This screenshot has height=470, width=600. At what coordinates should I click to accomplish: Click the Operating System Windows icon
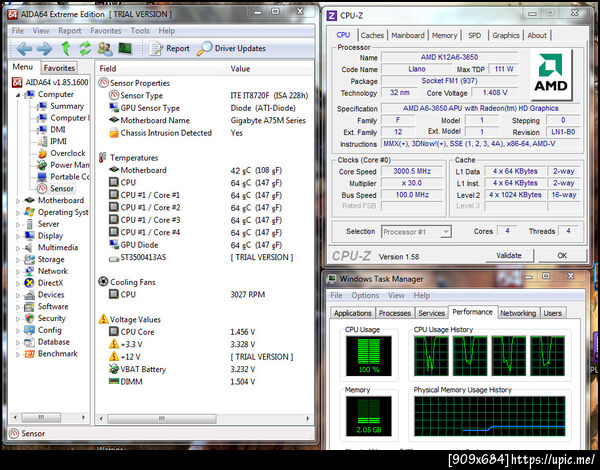point(29,212)
